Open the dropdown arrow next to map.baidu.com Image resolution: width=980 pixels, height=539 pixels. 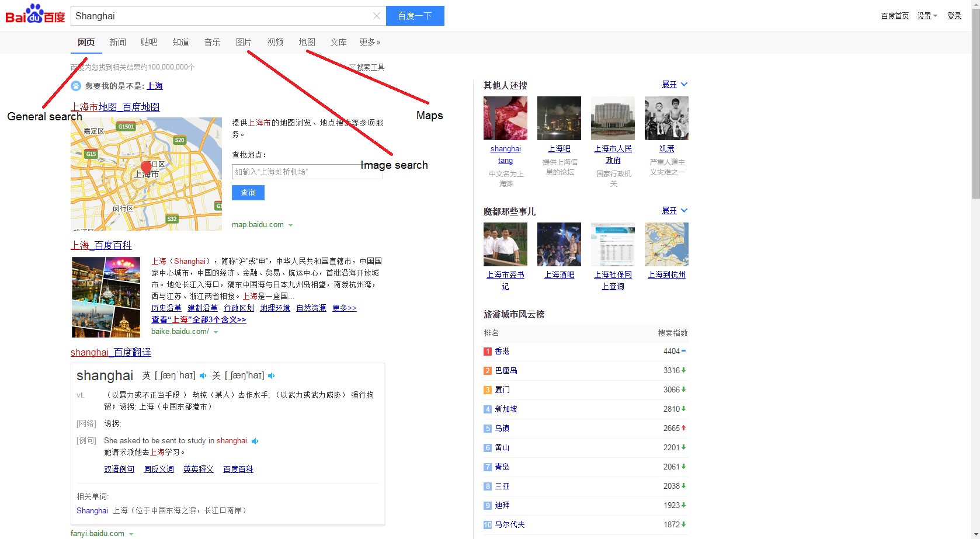[x=290, y=225]
